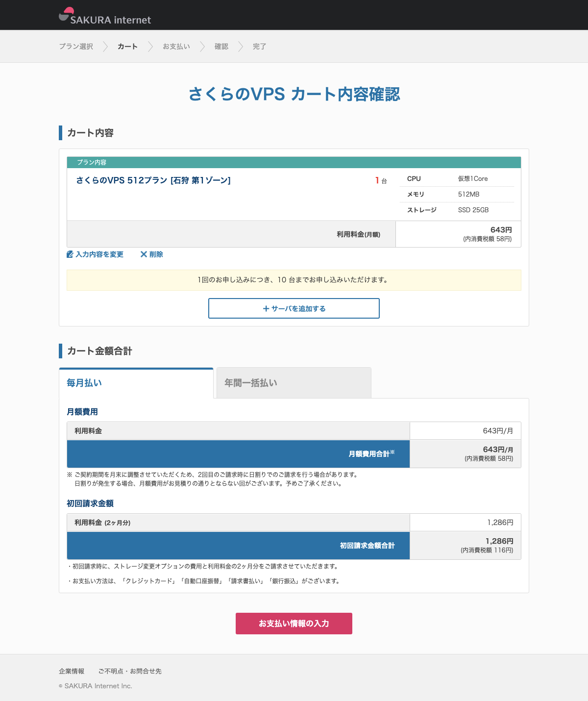The height and width of the screenshot is (701, 588).
Task: Click the カート breadcrumb step
Action: pyautogui.click(x=127, y=47)
